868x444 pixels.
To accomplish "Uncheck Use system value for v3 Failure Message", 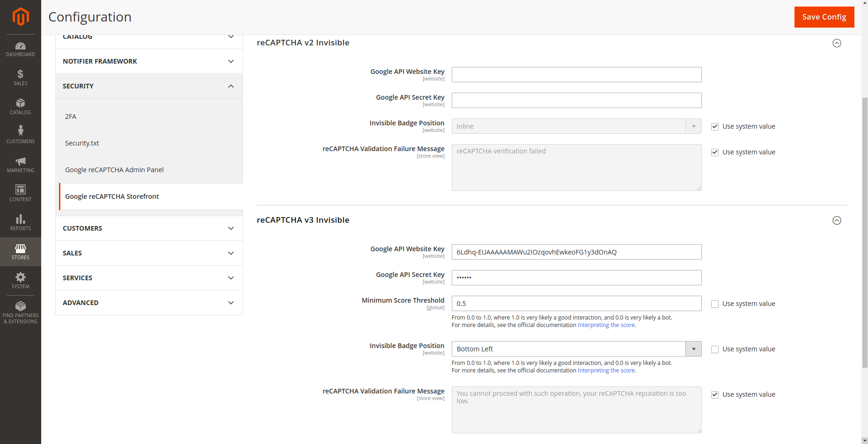I will (715, 394).
